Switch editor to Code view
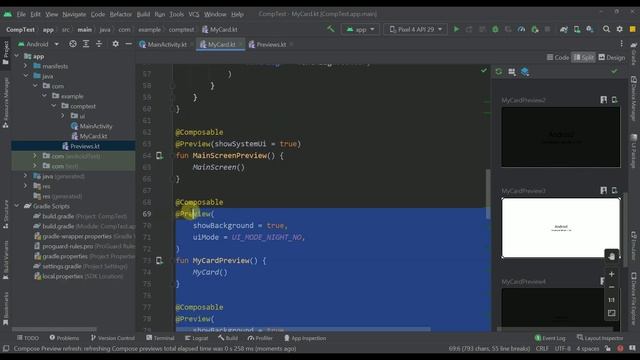This screenshot has height=360, width=640. [x=558, y=58]
